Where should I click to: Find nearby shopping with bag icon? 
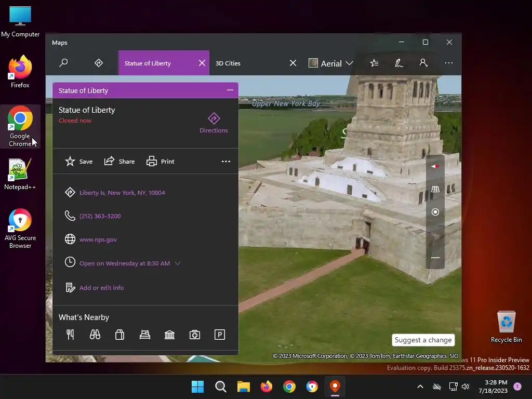point(120,335)
